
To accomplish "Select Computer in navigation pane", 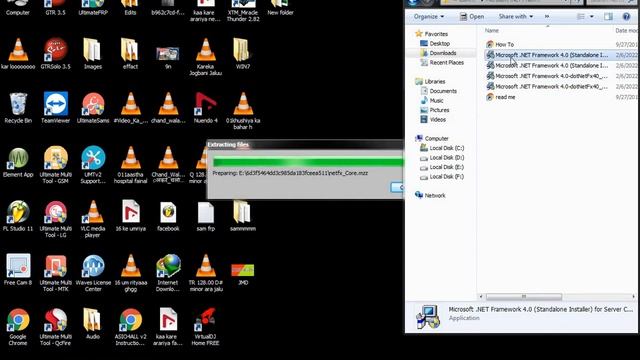I will 432,139.
